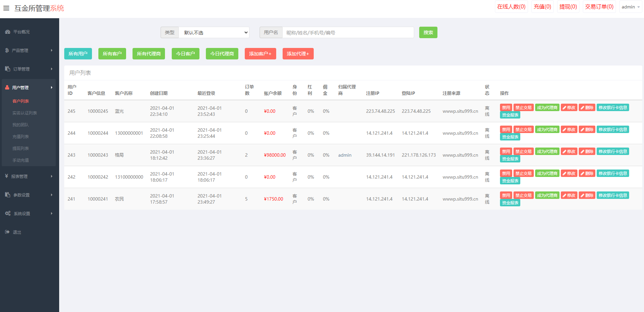
Task: Click 资金报表 for user 243
Action: [x=510, y=159]
